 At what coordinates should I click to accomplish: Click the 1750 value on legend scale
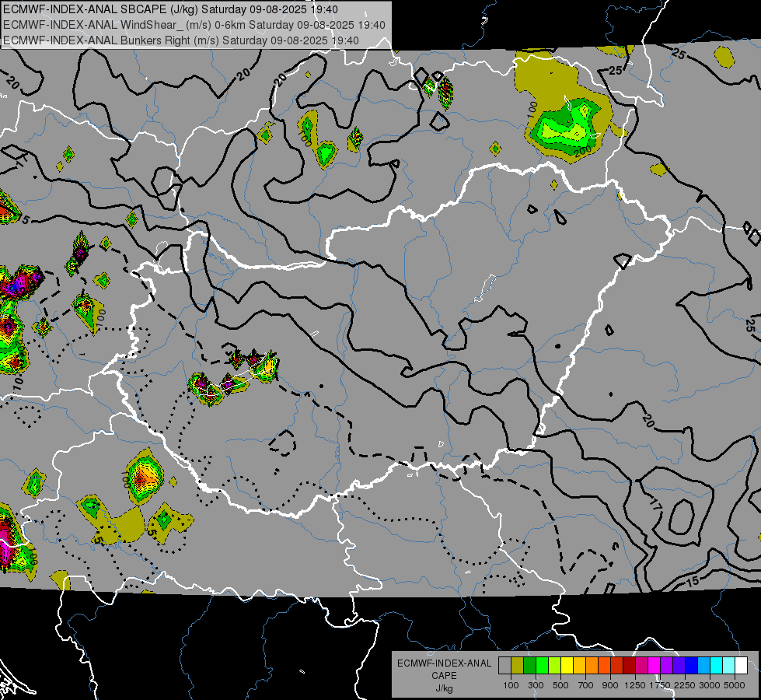[x=660, y=685]
